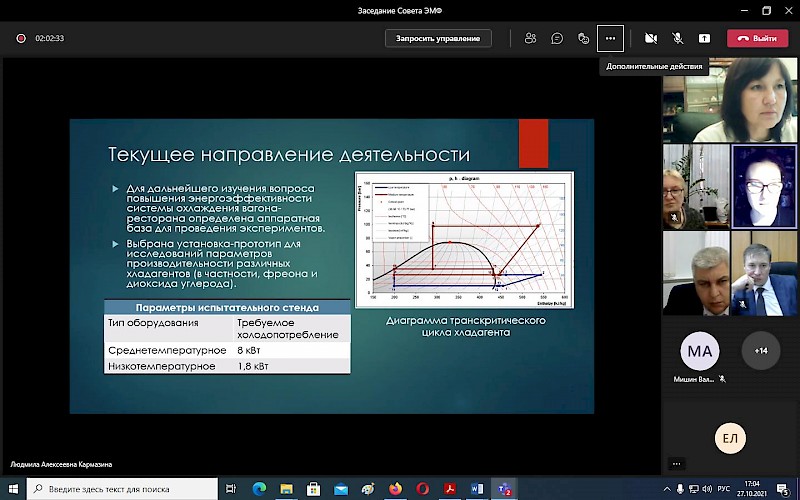This screenshot has width=800, height=500.
Task: Leave the meeting with Выйти button
Action: click(x=757, y=38)
